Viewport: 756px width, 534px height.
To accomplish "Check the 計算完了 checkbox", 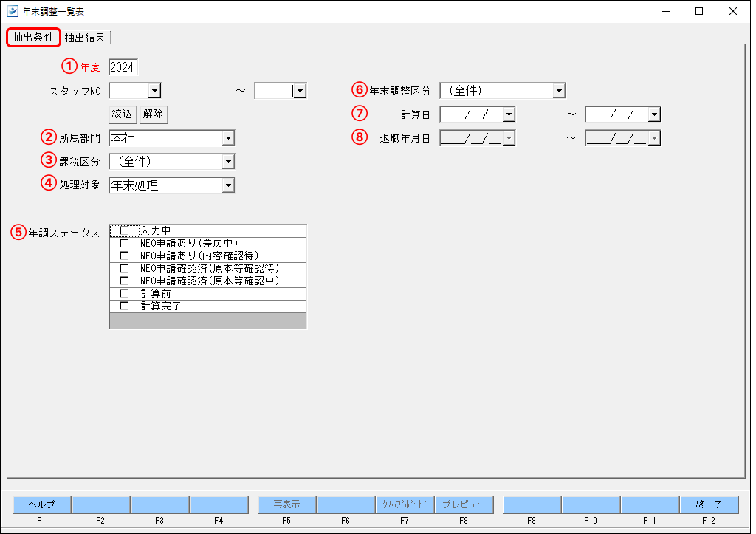I will [124, 307].
